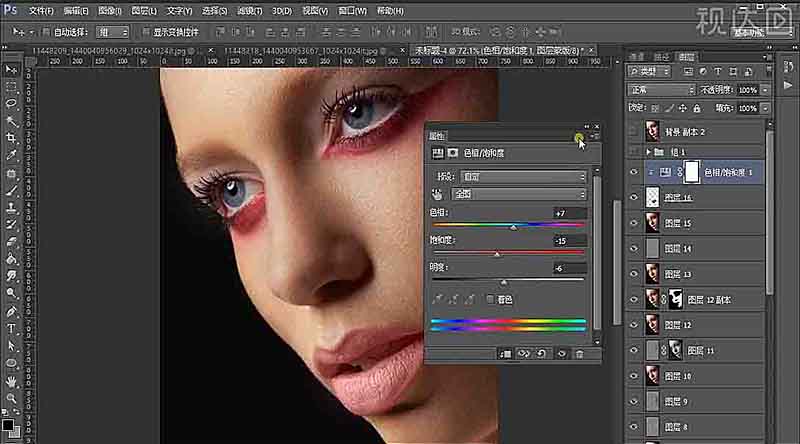Select the Hand tool
Viewport: 800px width, 444px height.
11,381
